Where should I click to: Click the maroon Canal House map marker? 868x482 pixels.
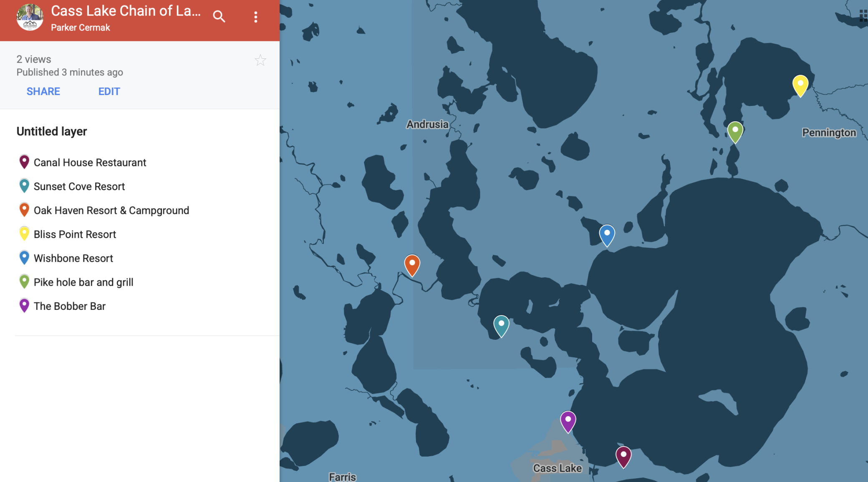point(623,457)
